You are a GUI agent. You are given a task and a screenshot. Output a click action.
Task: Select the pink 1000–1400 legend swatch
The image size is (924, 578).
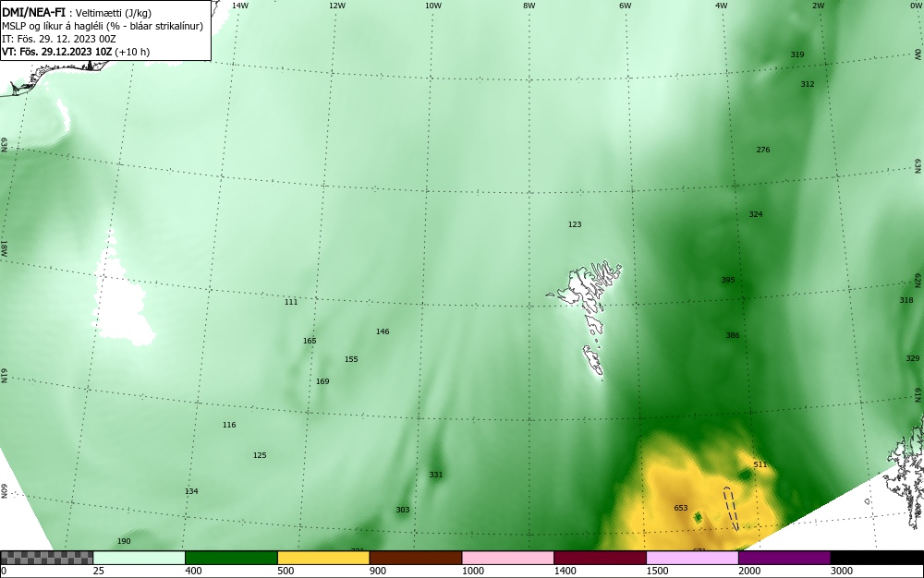(508, 558)
